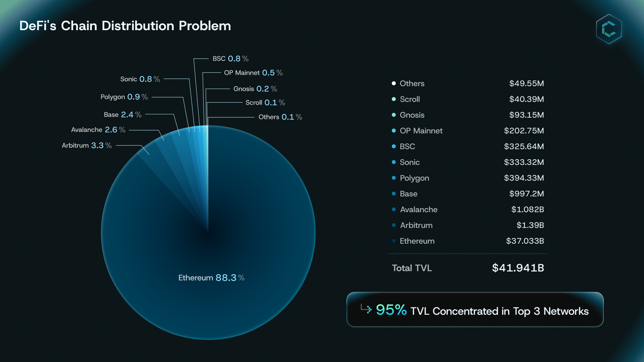This screenshot has height=362, width=644.
Task: Click the BSC legend color dot
Action: click(x=394, y=146)
